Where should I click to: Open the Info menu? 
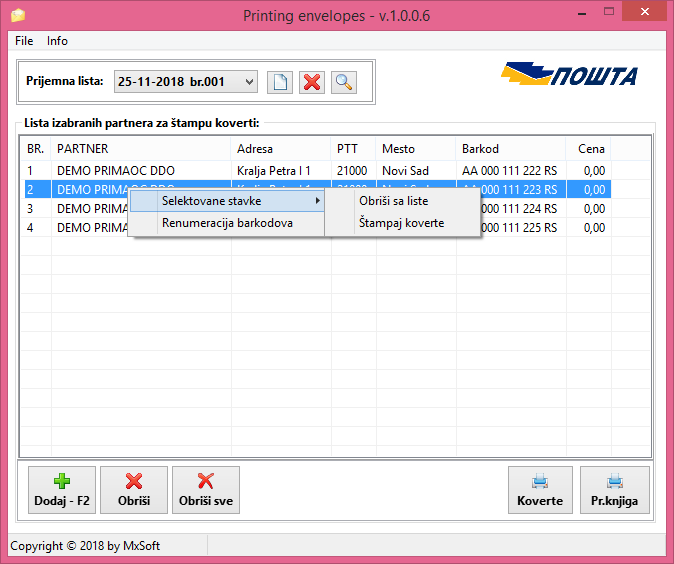click(57, 41)
